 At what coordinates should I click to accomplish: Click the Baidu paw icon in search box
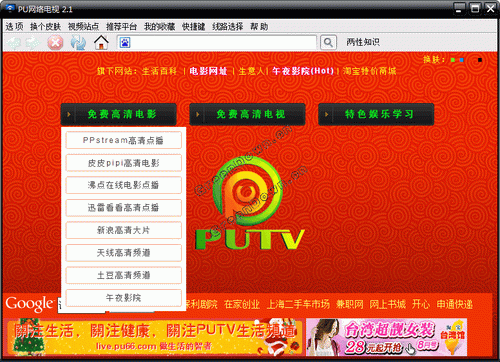point(125,43)
